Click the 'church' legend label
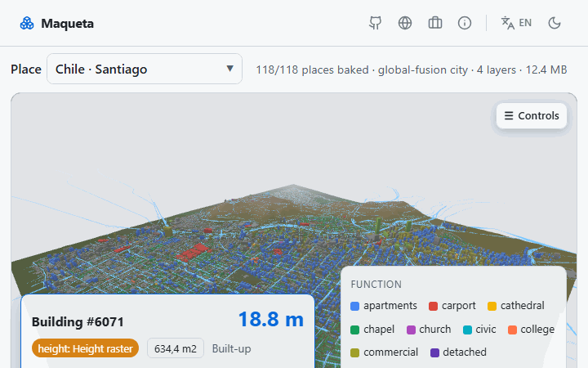This screenshot has height=368, width=588. [x=435, y=330]
